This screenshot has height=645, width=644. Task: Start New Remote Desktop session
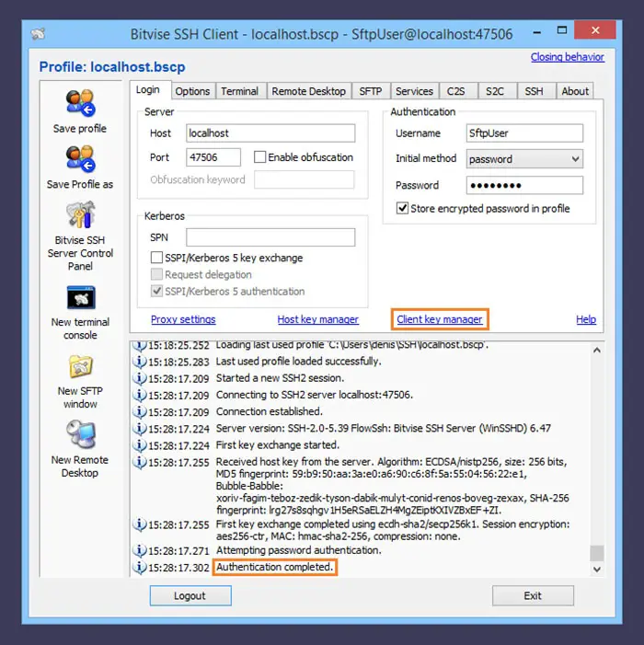pyautogui.click(x=81, y=434)
